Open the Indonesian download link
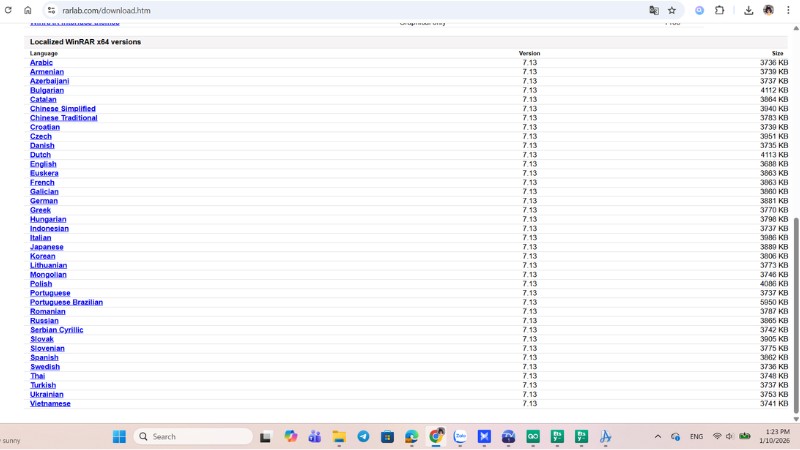The height and width of the screenshot is (450, 800). pyautogui.click(x=49, y=229)
